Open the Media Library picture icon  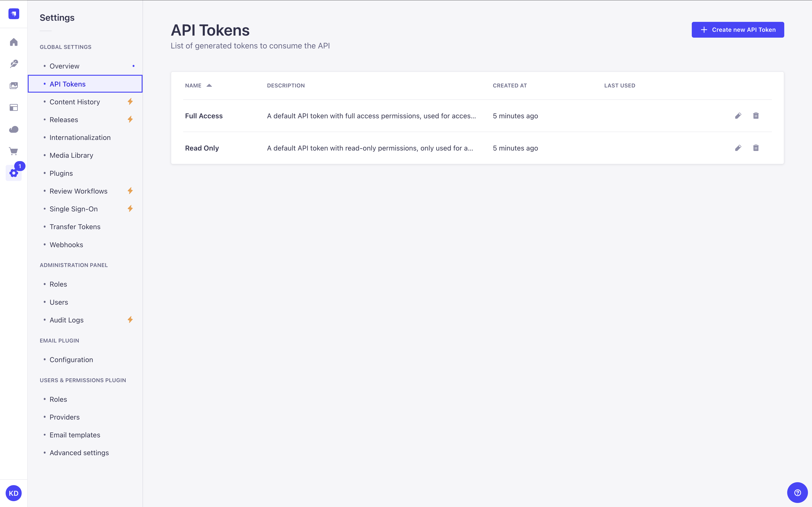click(x=14, y=85)
